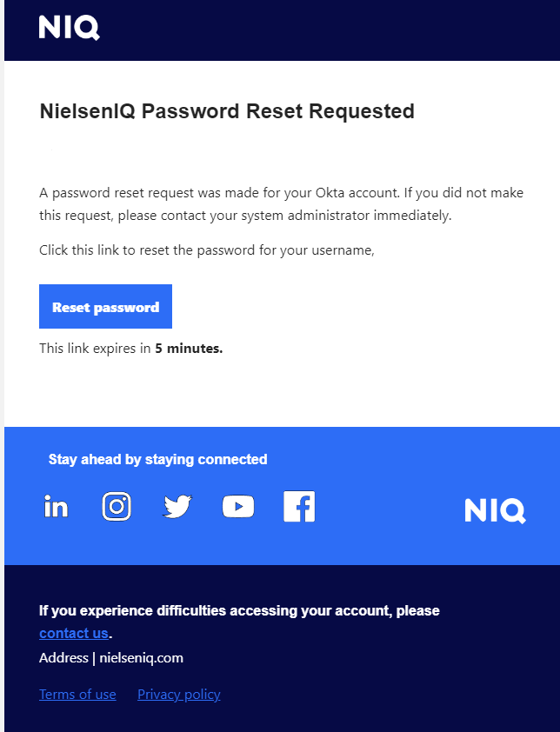Click the Facebook 'f' icon
560x732 pixels.
[299, 506]
